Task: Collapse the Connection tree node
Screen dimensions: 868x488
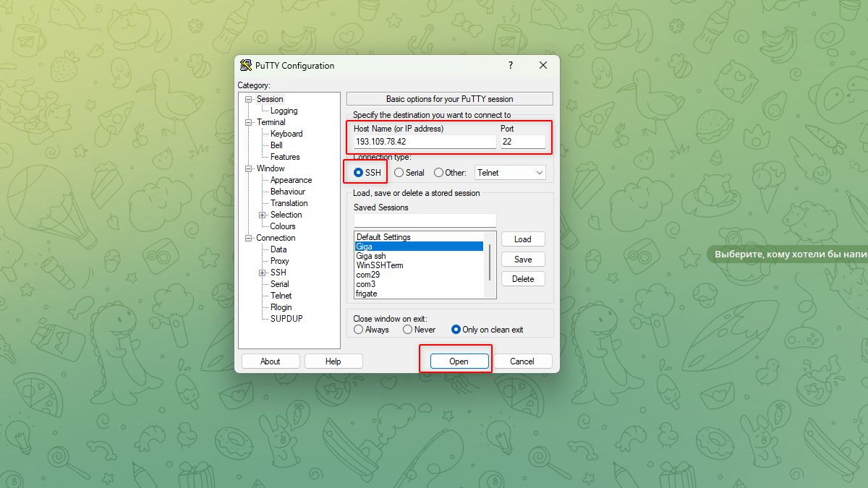Action: pyautogui.click(x=248, y=238)
